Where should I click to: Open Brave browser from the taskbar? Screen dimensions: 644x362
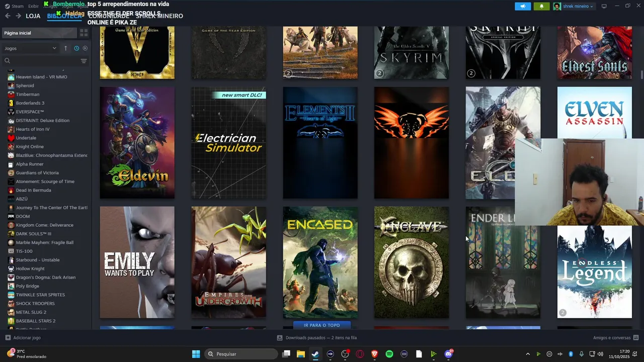374,354
